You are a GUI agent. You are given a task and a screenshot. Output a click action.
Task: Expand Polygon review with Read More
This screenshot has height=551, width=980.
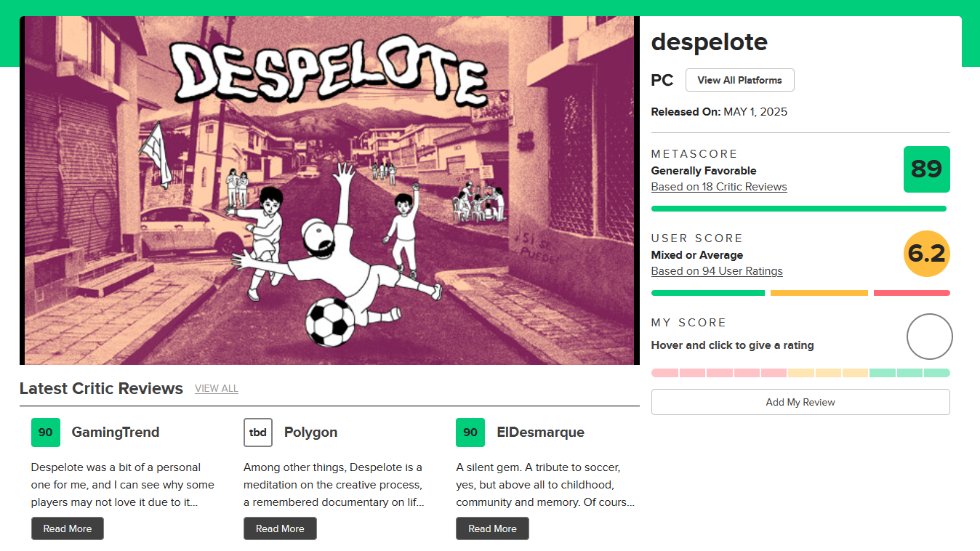[280, 528]
